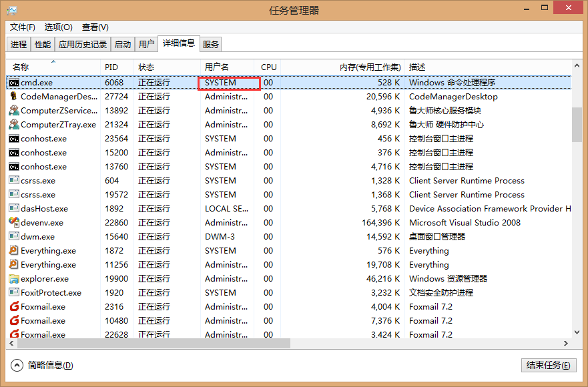Click memory value 46,216 K

pyautogui.click(x=383, y=279)
